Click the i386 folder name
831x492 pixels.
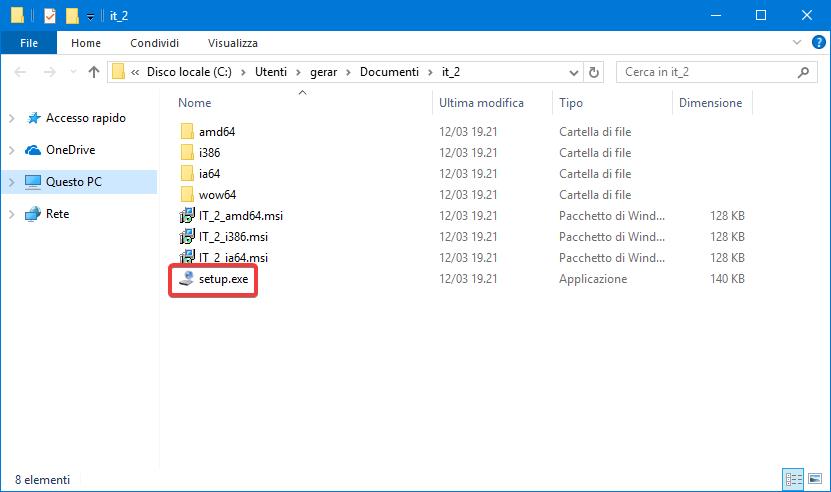(209, 153)
